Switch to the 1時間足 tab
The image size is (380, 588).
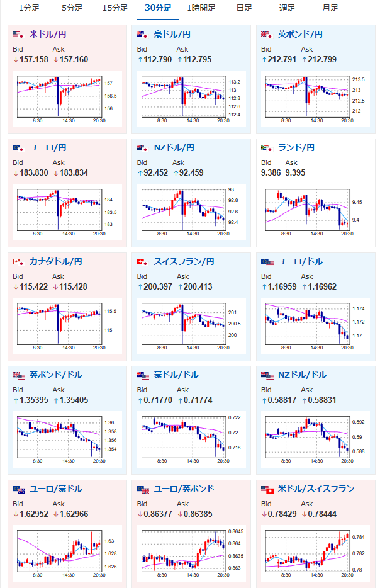click(x=201, y=8)
